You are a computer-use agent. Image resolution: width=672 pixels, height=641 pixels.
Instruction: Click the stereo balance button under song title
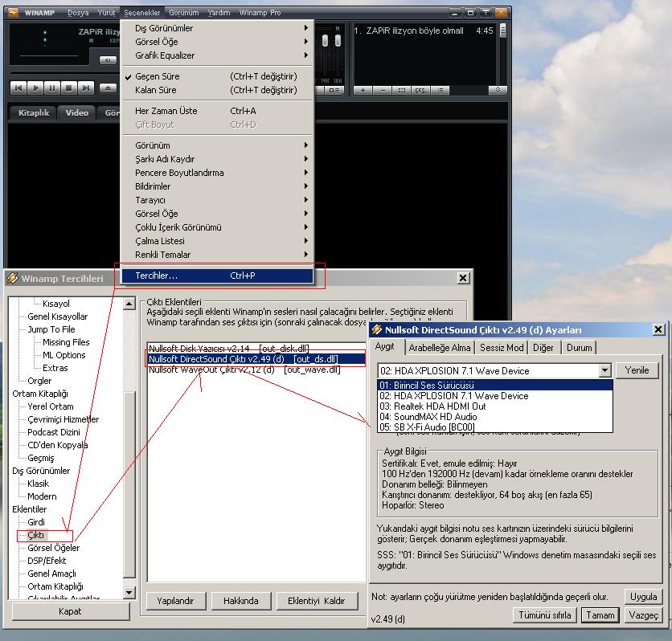108,60
